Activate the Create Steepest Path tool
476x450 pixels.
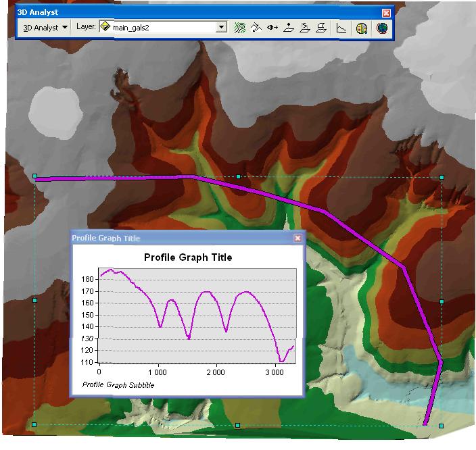[256, 28]
